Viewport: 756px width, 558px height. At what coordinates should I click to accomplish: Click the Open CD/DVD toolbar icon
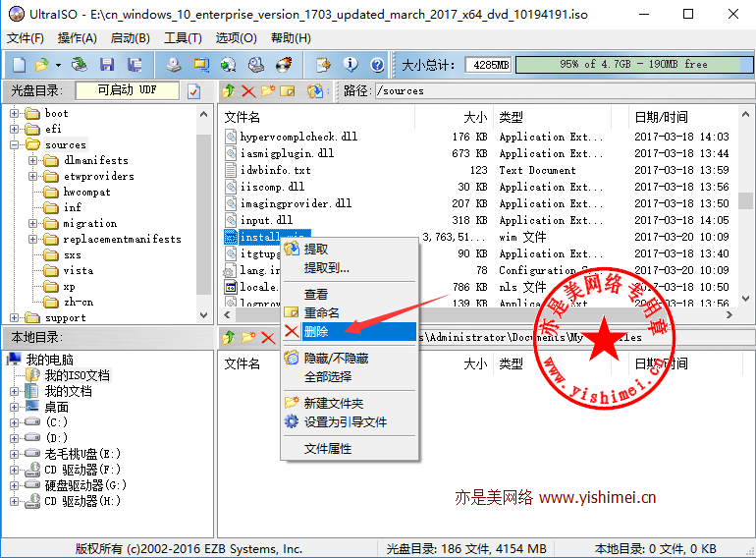pyautogui.click(x=79, y=64)
